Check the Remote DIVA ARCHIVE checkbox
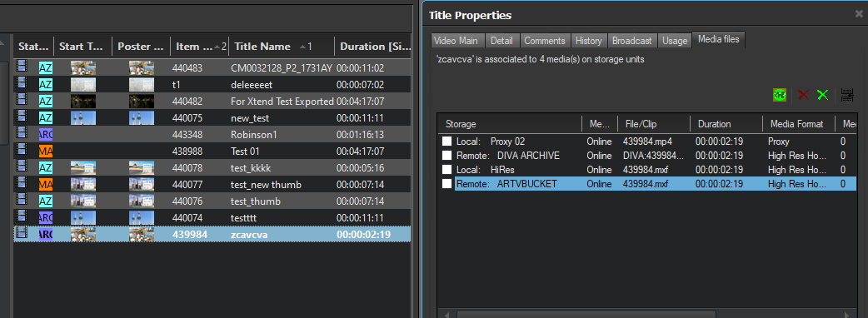 pos(446,156)
